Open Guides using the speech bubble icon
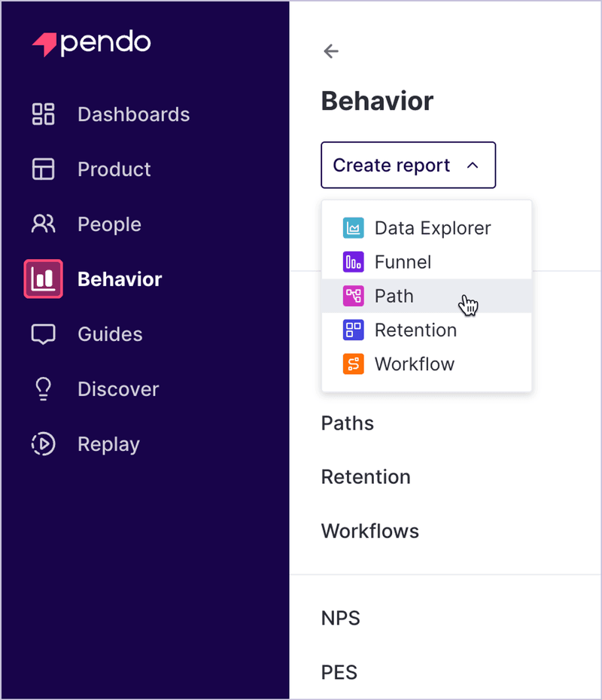602x700 pixels. click(x=43, y=334)
